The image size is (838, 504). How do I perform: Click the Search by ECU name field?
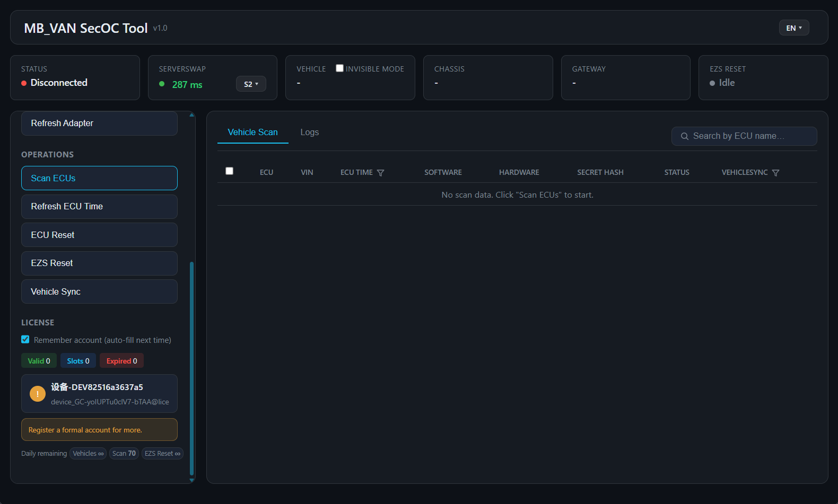(x=744, y=136)
